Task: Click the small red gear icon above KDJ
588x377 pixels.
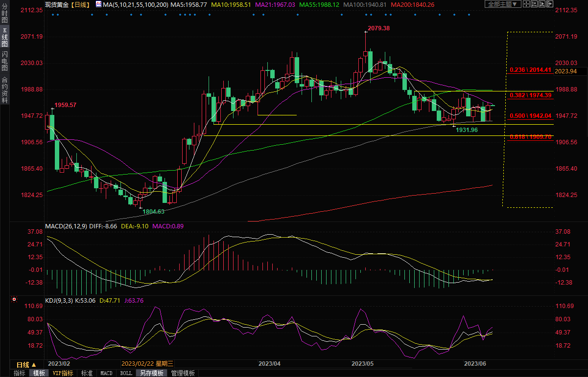Action: tap(14, 299)
